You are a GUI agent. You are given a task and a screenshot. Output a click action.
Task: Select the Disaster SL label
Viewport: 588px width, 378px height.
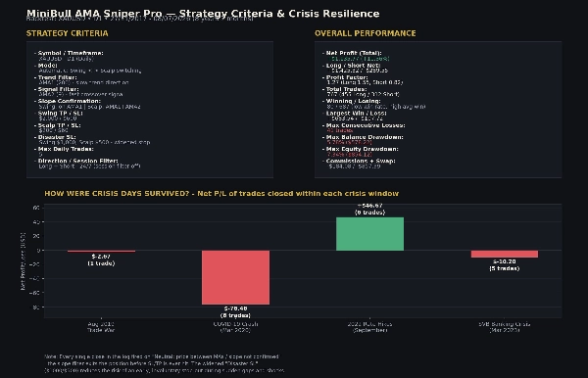pyautogui.click(x=57, y=137)
